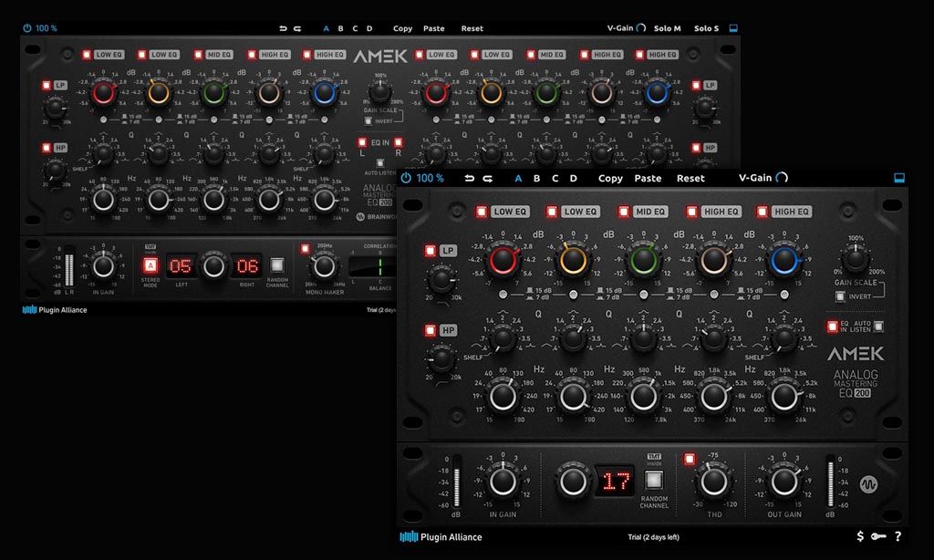Screen dimensions: 934x560
Task: Select preset slot C in front window
Action: click(x=555, y=178)
